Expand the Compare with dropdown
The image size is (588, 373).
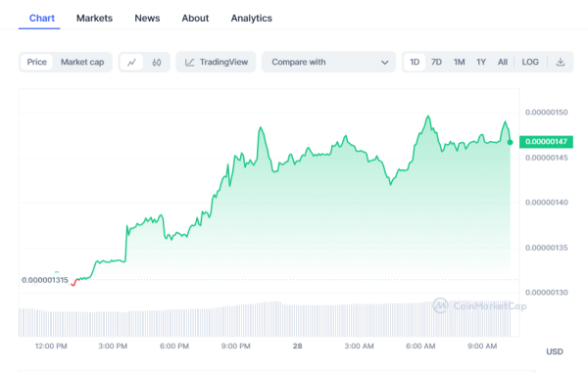(x=328, y=63)
